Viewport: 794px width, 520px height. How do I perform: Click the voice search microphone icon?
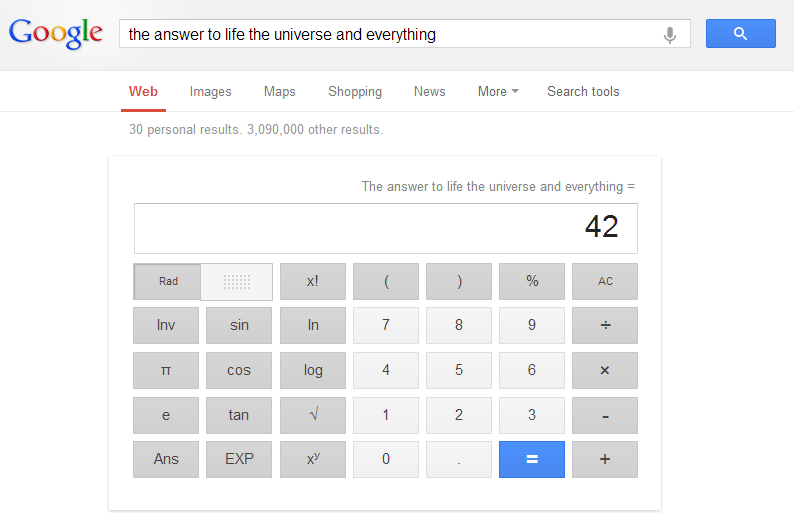(670, 34)
